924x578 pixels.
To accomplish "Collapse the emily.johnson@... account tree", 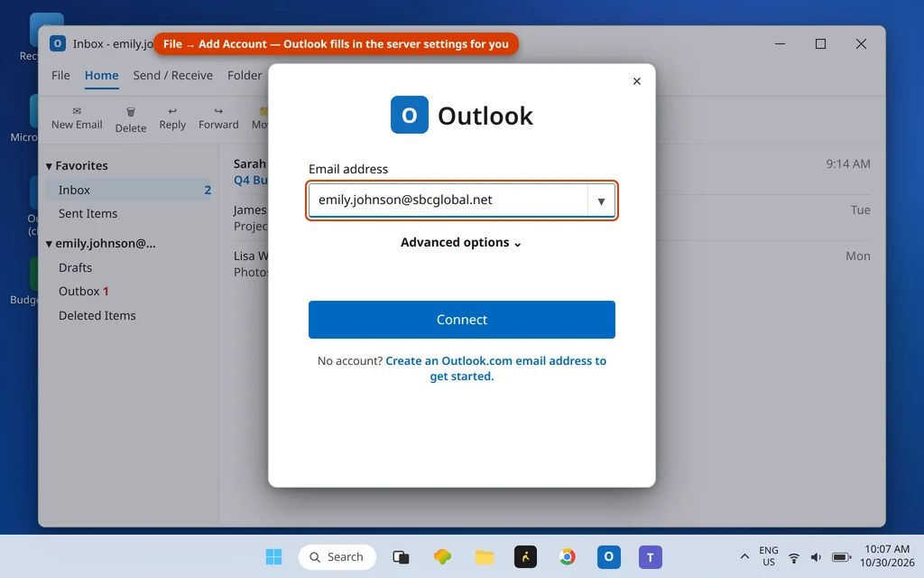I will click(49, 244).
